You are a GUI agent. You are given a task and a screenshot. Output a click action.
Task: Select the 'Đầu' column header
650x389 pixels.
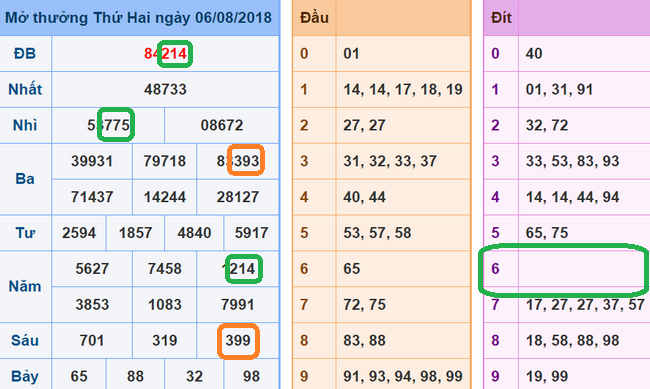(314, 18)
